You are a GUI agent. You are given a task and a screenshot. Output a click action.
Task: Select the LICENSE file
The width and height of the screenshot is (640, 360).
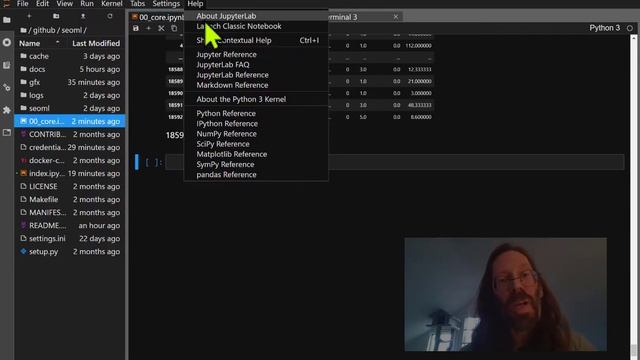pyautogui.click(x=70, y=187)
